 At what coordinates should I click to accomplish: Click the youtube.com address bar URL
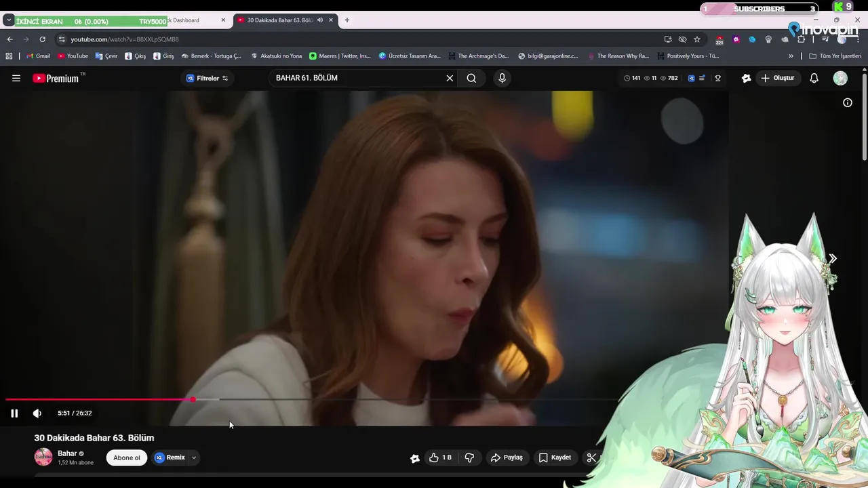[125, 39]
